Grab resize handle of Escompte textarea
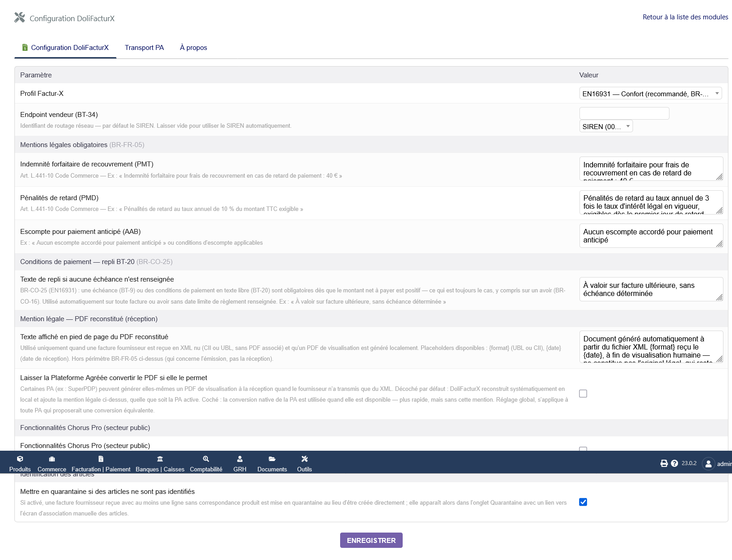This screenshot has height=560, width=732. tap(719, 244)
